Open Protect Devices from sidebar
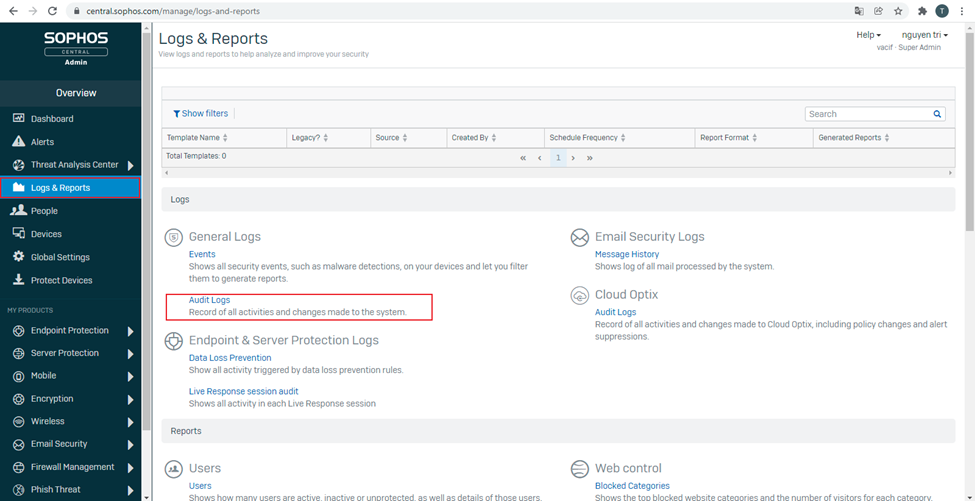 pos(62,280)
